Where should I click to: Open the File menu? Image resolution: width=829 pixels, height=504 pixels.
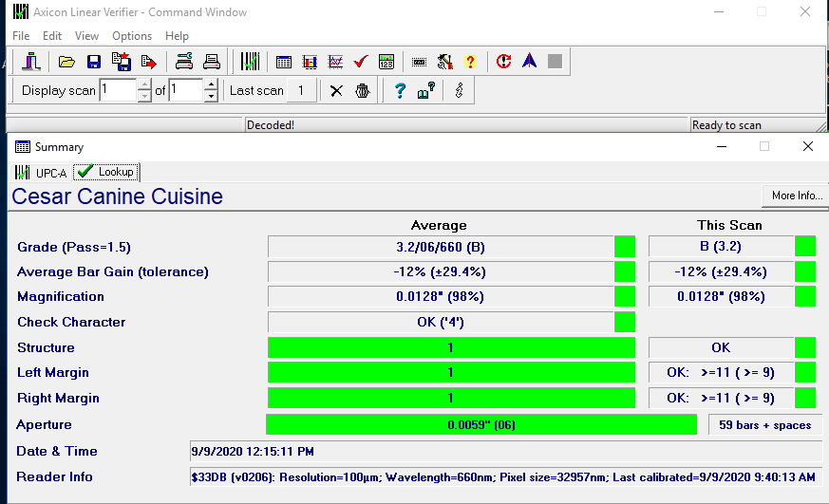pyautogui.click(x=21, y=36)
